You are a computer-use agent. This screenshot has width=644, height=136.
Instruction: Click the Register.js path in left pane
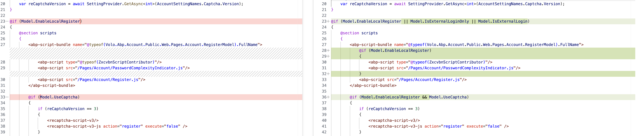(x=108, y=80)
